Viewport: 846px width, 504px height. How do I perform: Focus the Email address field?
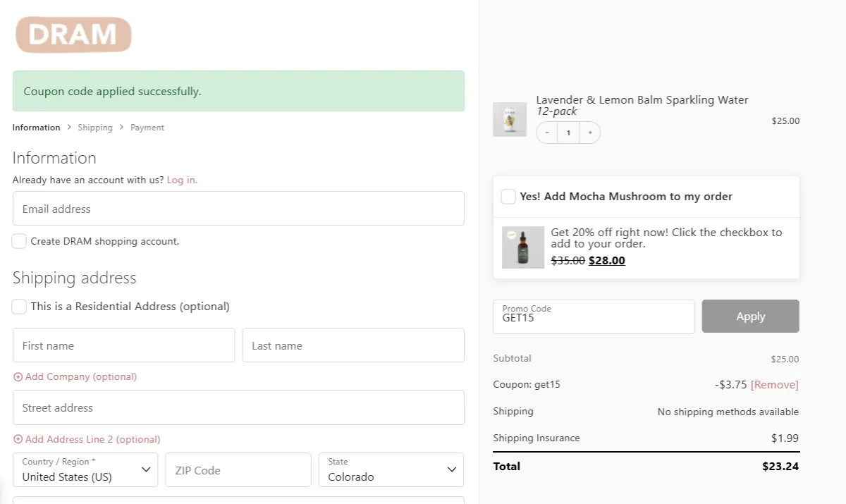[x=238, y=209]
